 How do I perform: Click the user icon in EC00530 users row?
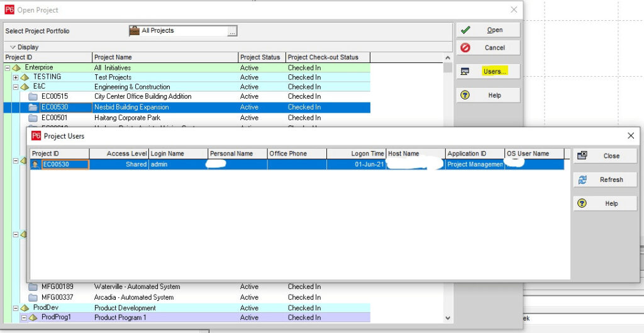coord(36,164)
